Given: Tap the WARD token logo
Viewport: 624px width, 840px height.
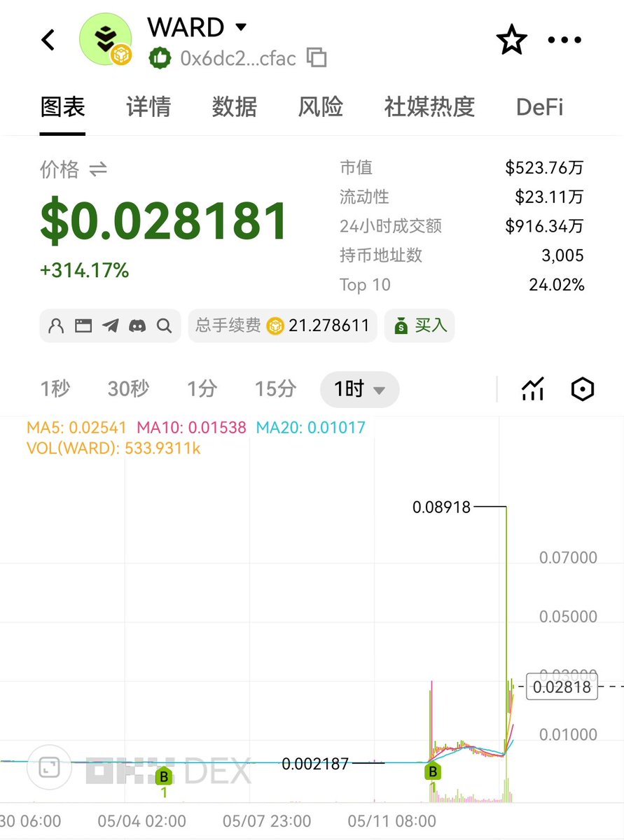Looking at the screenshot, I should coord(106,40).
